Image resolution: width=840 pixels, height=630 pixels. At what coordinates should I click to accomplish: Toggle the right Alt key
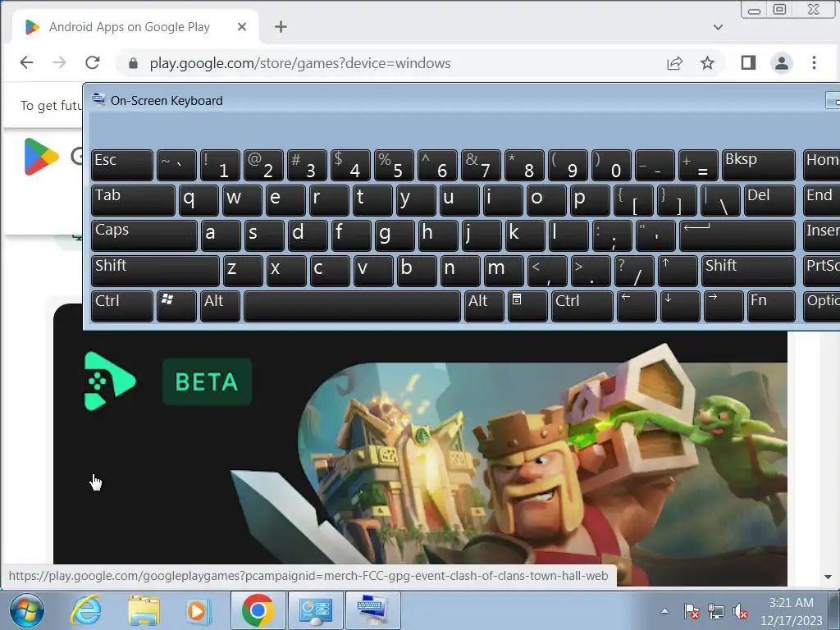484,307
